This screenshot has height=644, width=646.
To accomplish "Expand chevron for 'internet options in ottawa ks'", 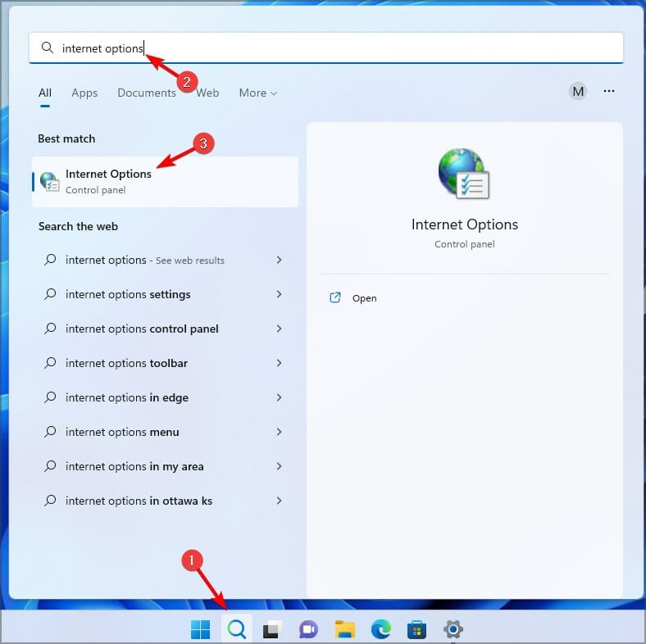I will coord(279,501).
